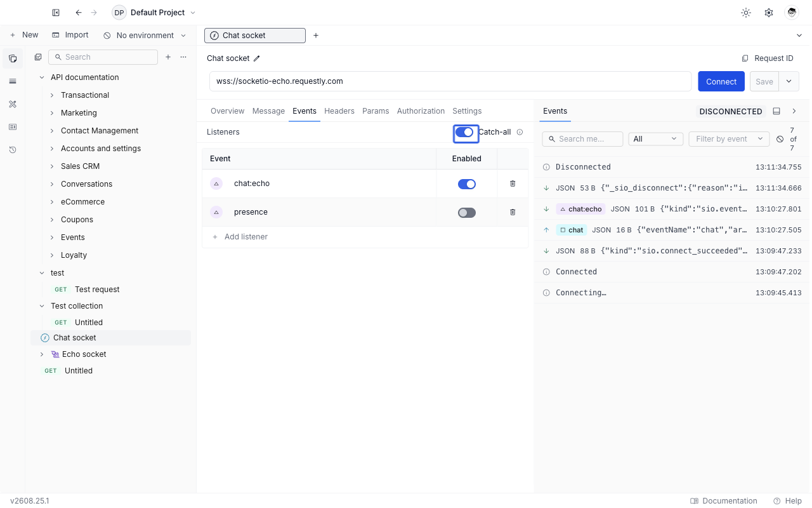The image size is (812, 508).
Task: Open the Chat socket tab
Action: (255, 36)
